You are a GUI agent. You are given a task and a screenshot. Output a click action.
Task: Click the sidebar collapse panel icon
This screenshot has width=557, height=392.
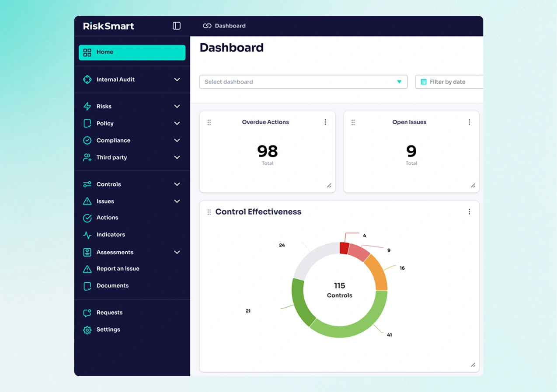176,25
